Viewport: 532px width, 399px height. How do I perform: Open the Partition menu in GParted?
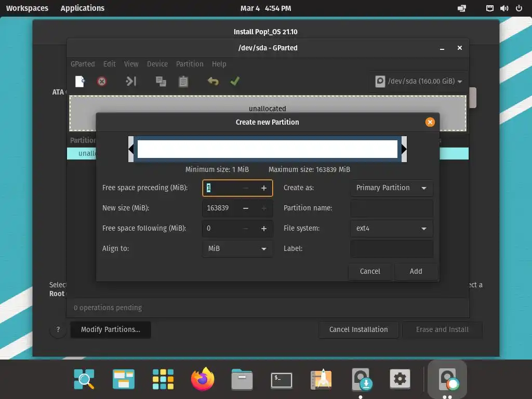coord(190,64)
